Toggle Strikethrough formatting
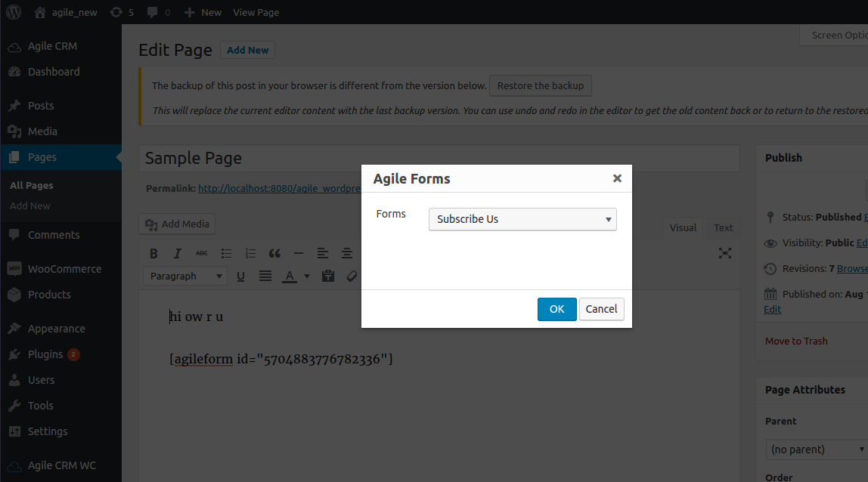868x482 pixels. [201, 253]
